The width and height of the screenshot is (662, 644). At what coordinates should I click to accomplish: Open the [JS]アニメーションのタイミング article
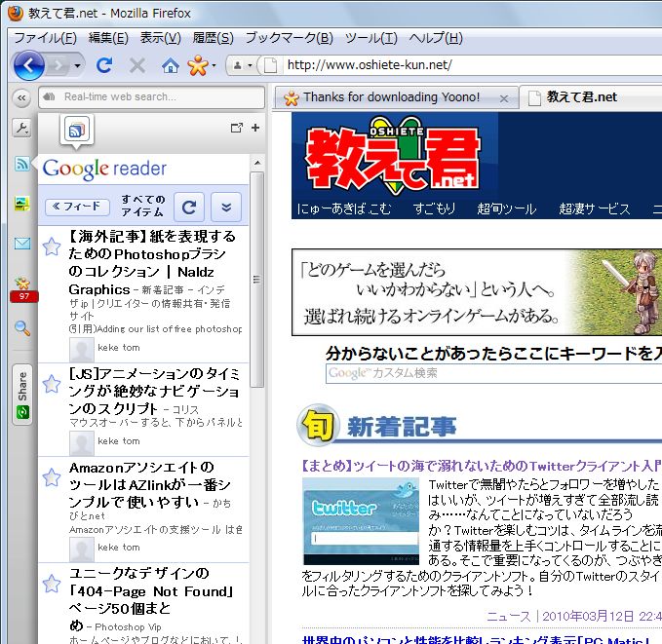point(154,392)
